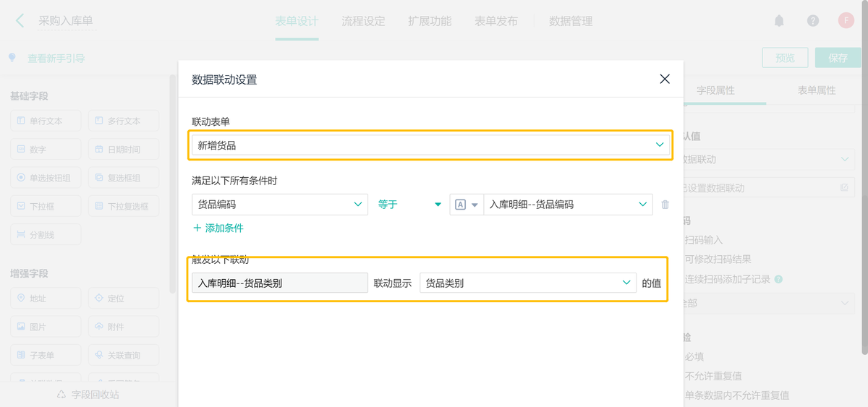Click the back arrow beside 采购入库单
Screen dimensions: 868x407
[x=20, y=21]
